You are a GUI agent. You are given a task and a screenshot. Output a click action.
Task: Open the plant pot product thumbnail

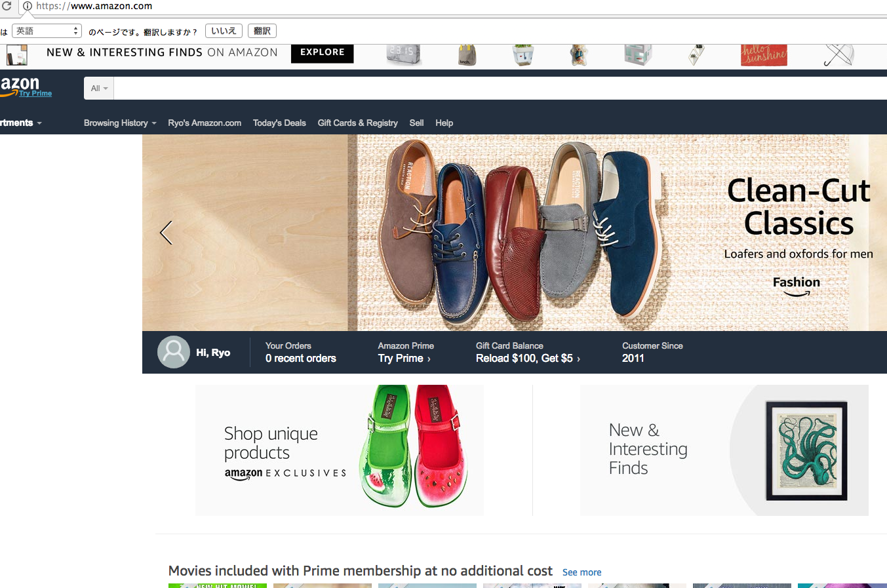[522, 55]
